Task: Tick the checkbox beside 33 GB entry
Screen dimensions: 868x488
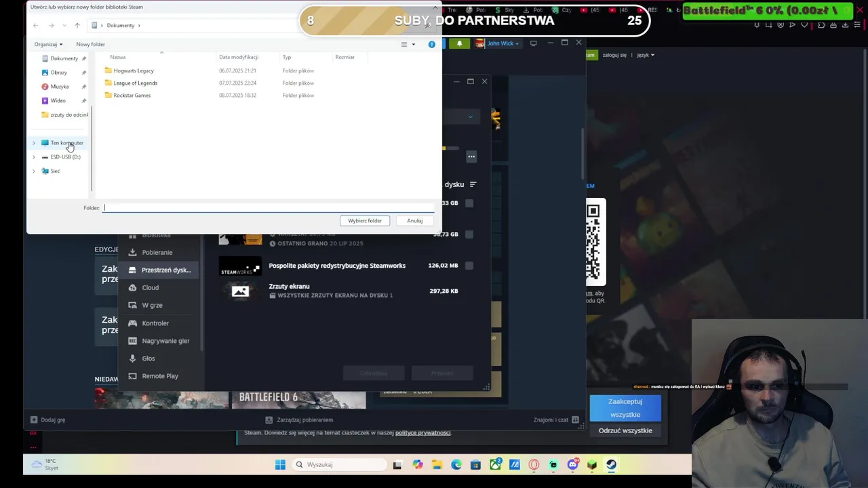Action: click(x=469, y=203)
